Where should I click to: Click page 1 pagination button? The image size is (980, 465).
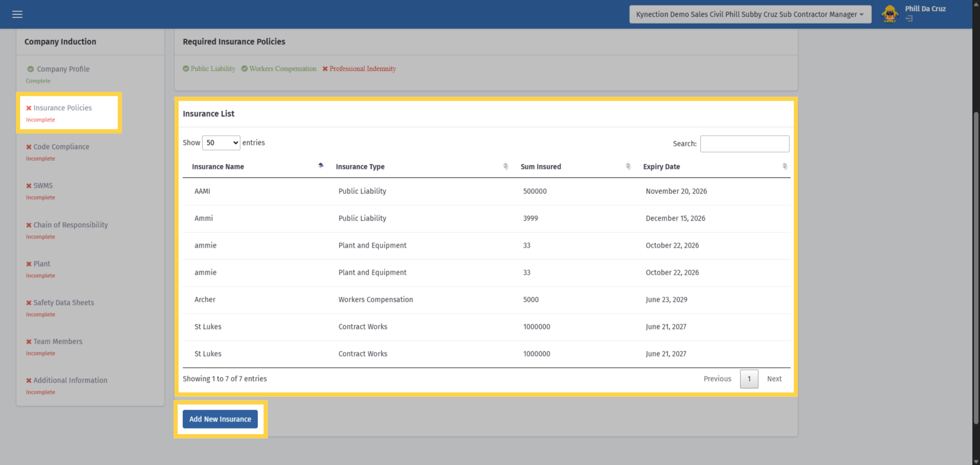pos(749,379)
